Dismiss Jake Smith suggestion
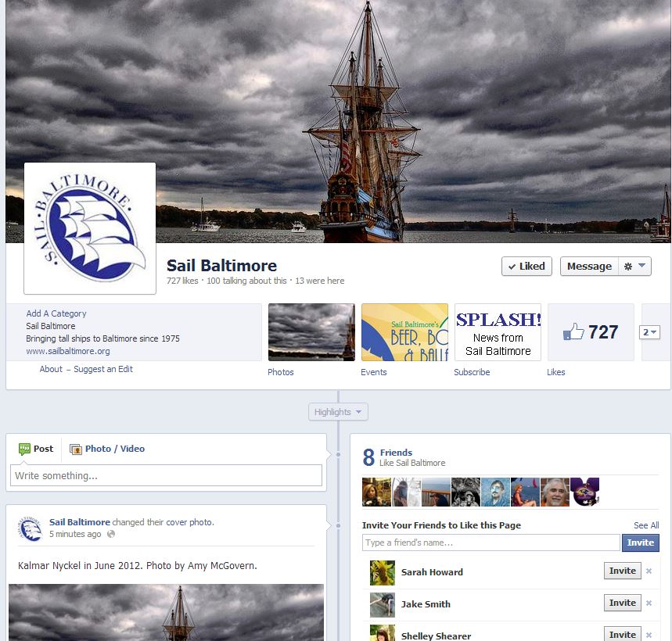Image resolution: width=672 pixels, height=641 pixels. pos(649,603)
